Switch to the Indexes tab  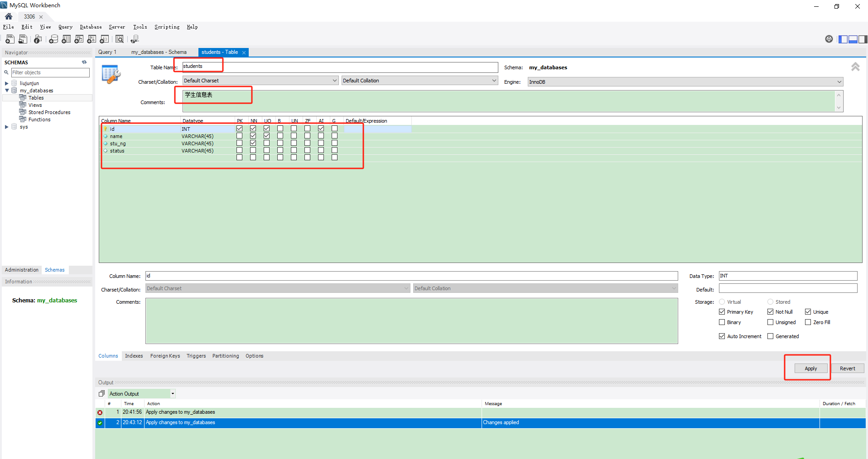point(134,356)
